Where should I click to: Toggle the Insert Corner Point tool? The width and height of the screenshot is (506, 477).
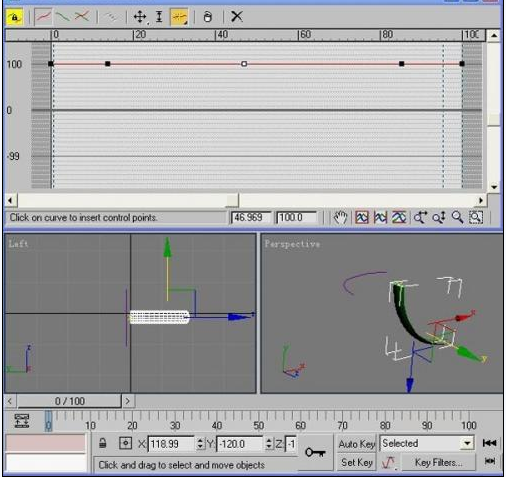179,17
